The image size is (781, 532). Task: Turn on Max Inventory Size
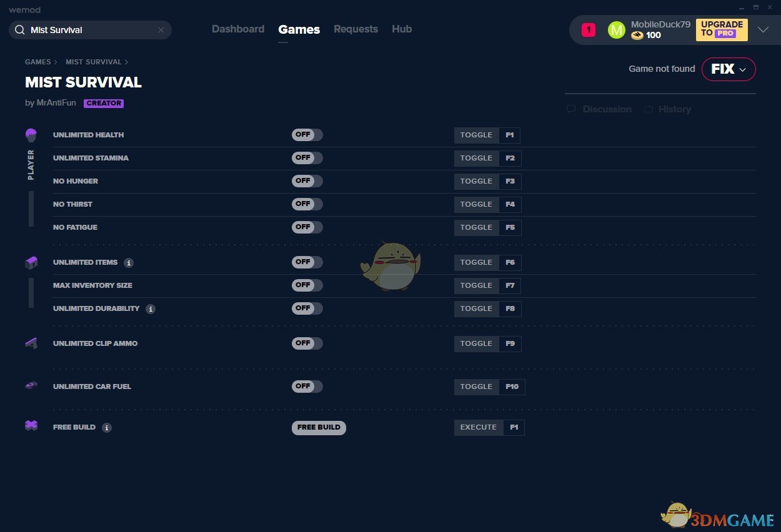click(x=307, y=285)
